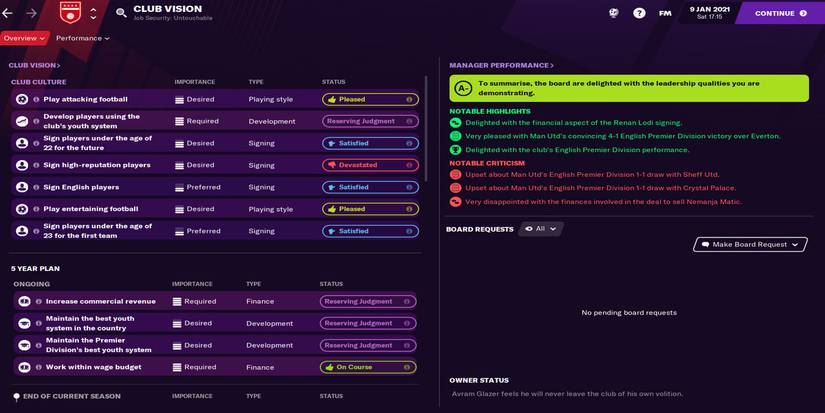Open the Manager Performance section link
The height and width of the screenshot is (413, 825).
click(x=501, y=65)
